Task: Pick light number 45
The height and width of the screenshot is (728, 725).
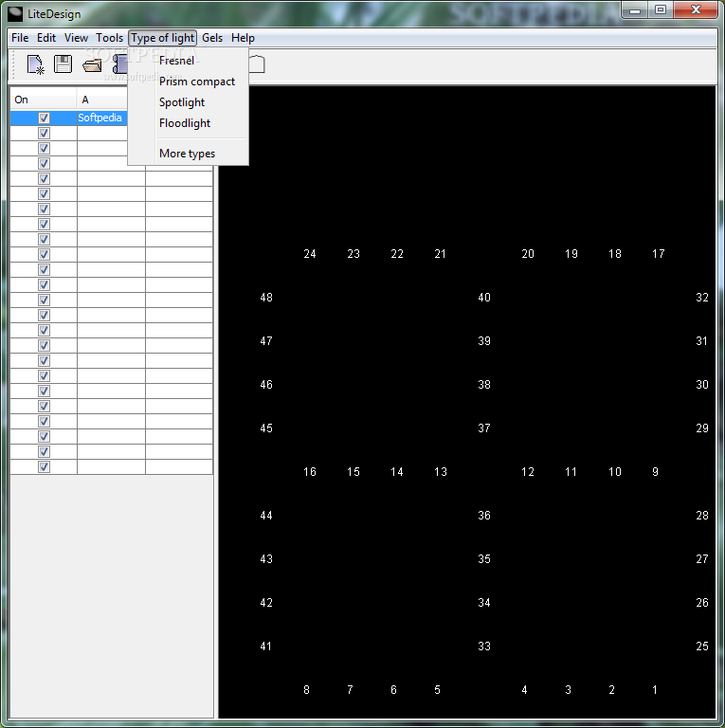Action: 266,428
